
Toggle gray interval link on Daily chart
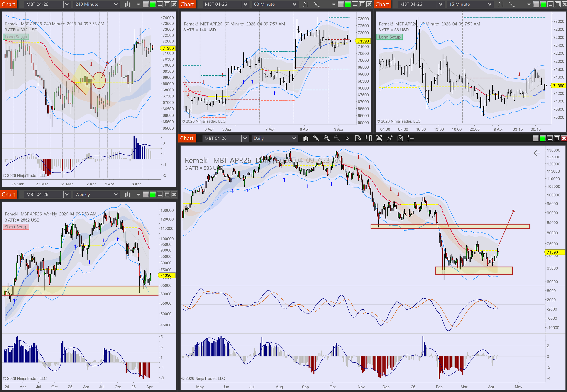535,139
